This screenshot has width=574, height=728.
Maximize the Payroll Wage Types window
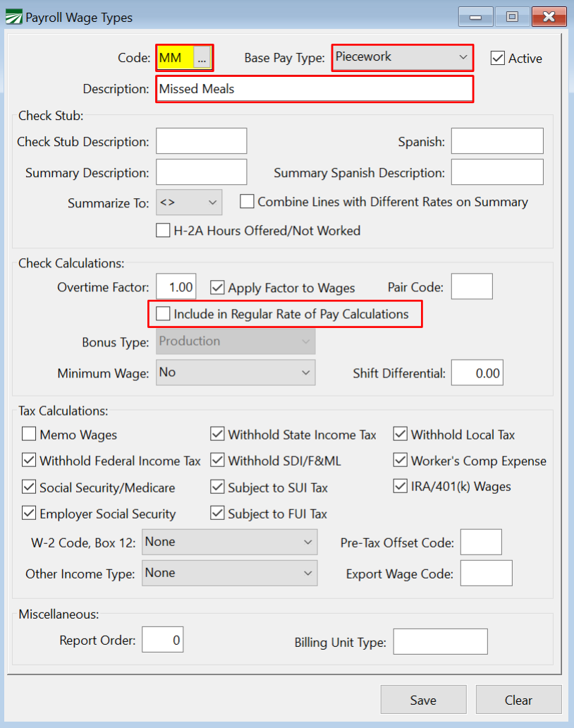point(512,17)
